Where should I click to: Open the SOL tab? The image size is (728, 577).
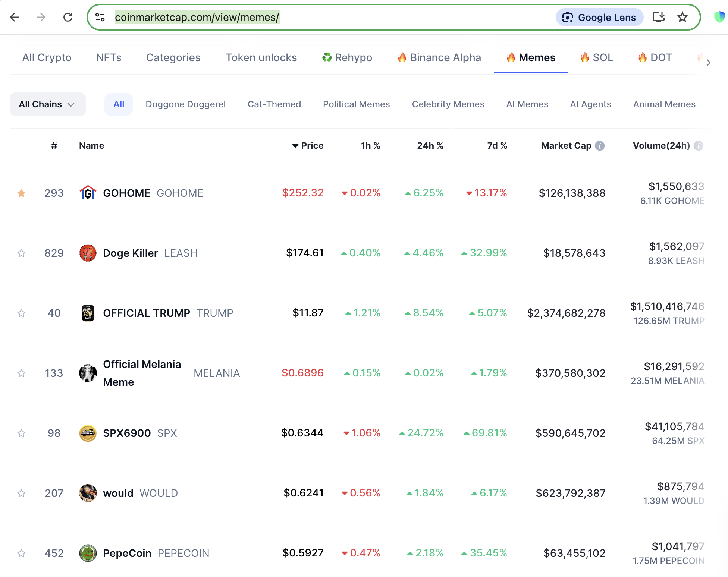(596, 57)
